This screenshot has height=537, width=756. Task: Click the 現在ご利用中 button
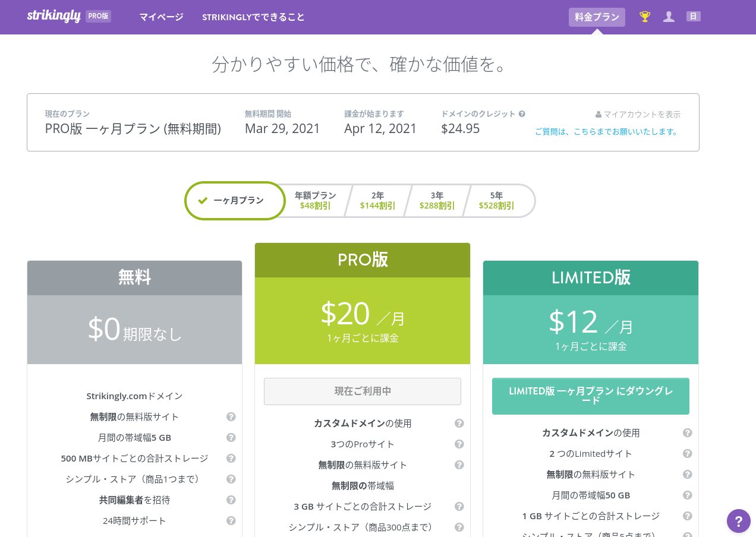coord(363,391)
